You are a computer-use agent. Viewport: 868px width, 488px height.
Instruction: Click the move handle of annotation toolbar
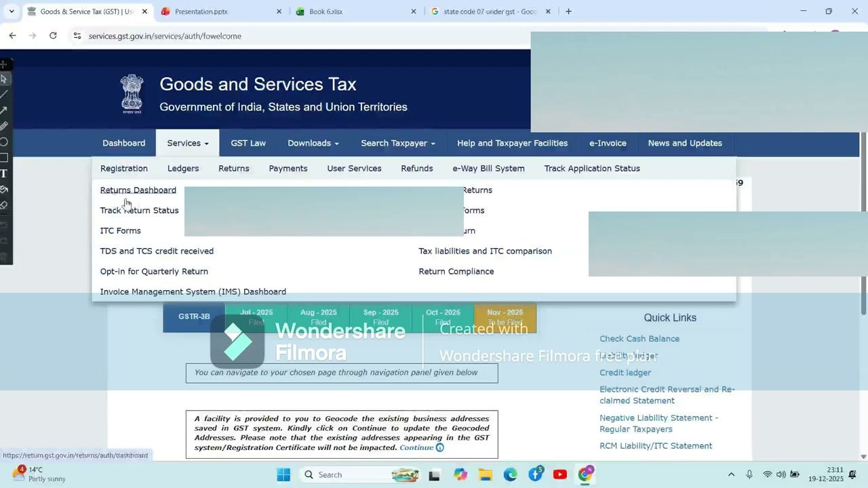point(4,64)
